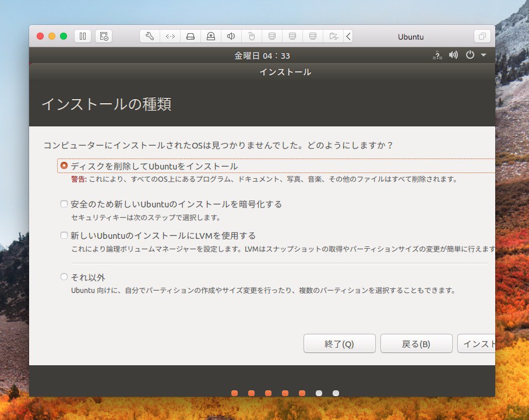The width and height of the screenshot is (529, 420).
Task: Open virtual machine settings wrench icon
Action: pyautogui.click(x=150, y=36)
